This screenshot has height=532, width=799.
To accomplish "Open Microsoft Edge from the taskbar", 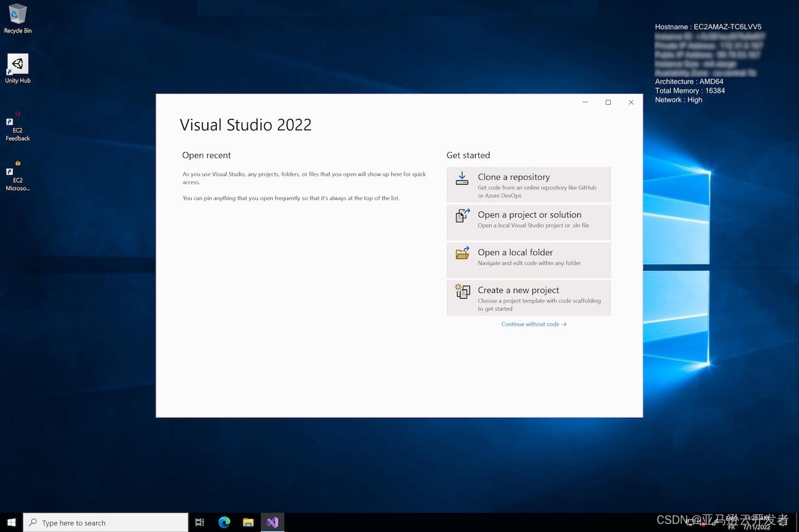I will coord(224,522).
